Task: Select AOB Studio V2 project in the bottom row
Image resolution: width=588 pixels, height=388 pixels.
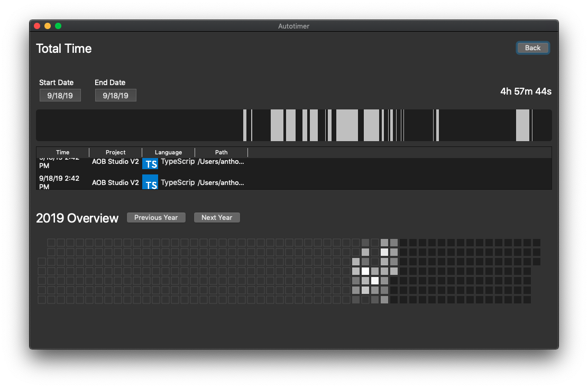Action: [x=115, y=182]
